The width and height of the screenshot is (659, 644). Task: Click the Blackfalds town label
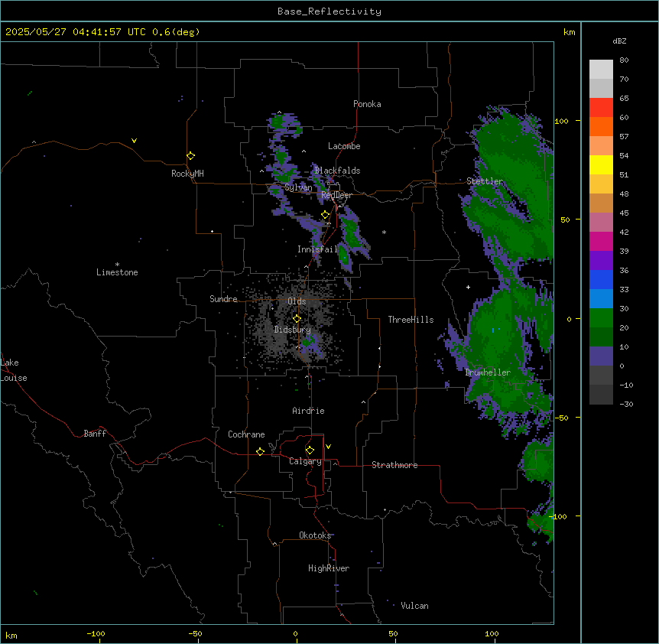337,171
